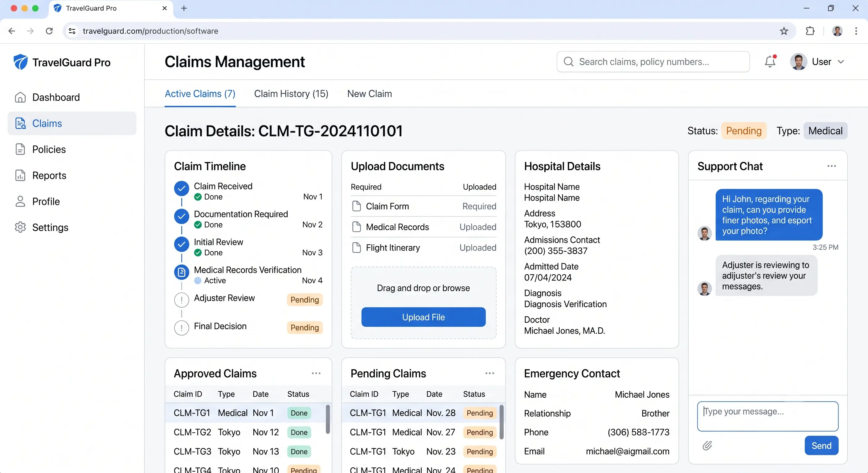Screen dimensions: 868x473
Task: Click the Adjuster Review pending step icon
Action: [x=181, y=300]
